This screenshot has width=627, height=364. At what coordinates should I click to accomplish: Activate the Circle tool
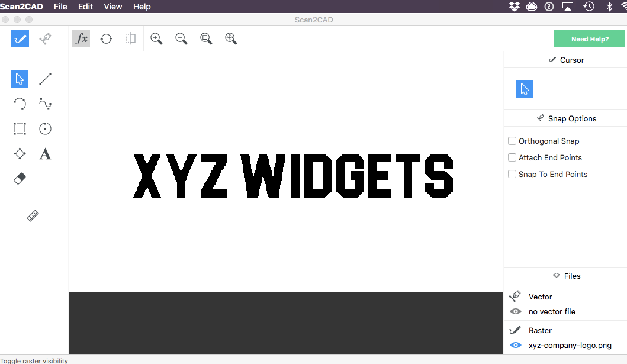click(45, 128)
